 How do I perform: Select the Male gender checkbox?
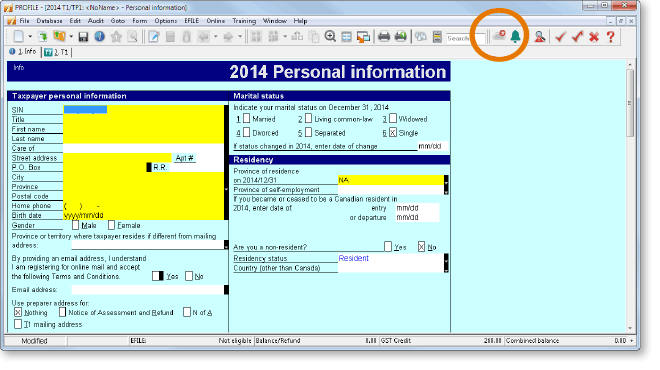coord(75,225)
